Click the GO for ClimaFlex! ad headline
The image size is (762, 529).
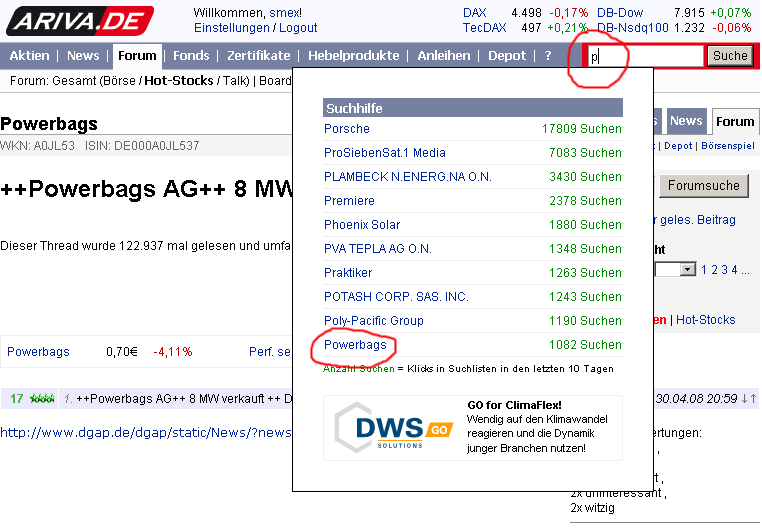pos(514,405)
